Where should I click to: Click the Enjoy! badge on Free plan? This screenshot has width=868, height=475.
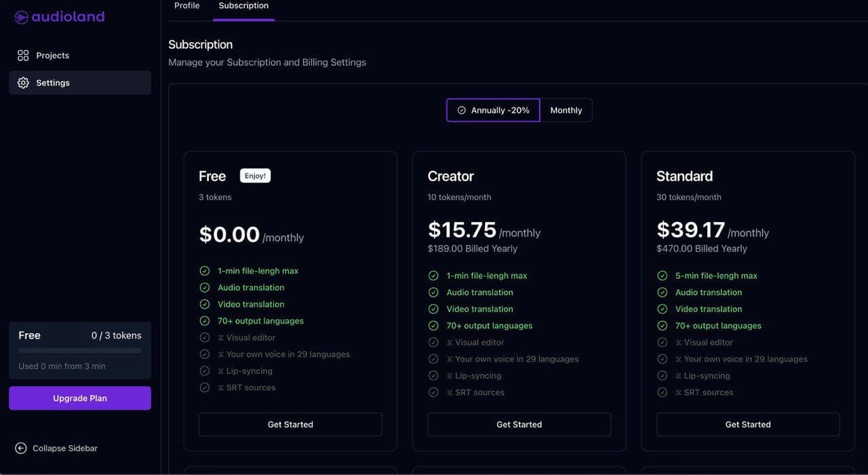click(x=255, y=176)
